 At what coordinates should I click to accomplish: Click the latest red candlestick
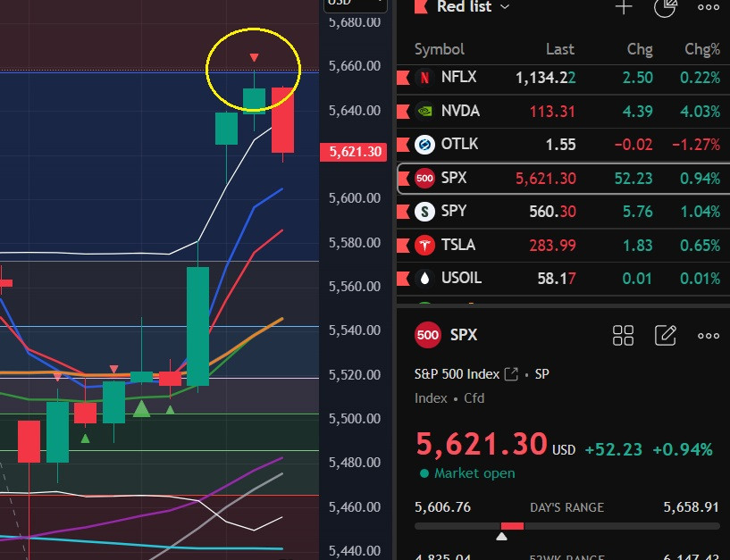point(282,120)
